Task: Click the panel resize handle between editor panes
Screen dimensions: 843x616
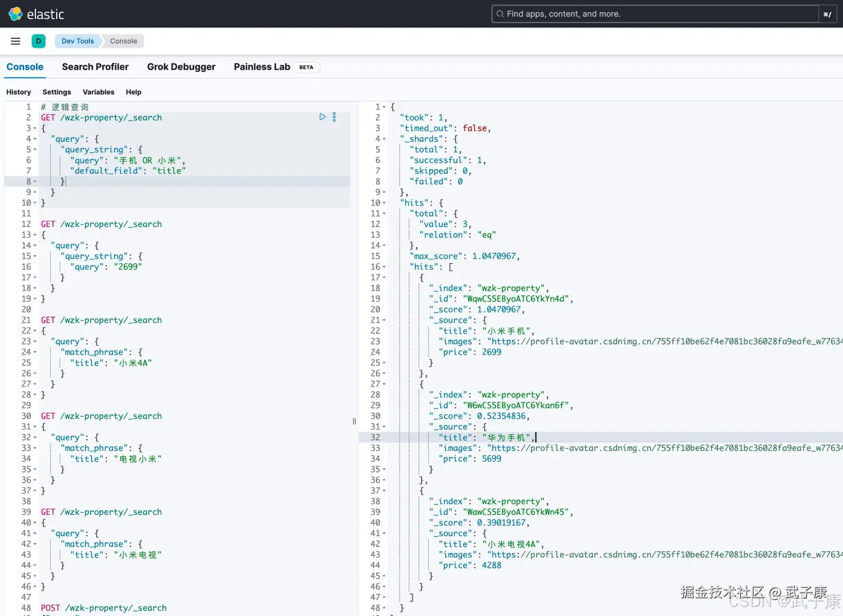Action: pyautogui.click(x=354, y=421)
